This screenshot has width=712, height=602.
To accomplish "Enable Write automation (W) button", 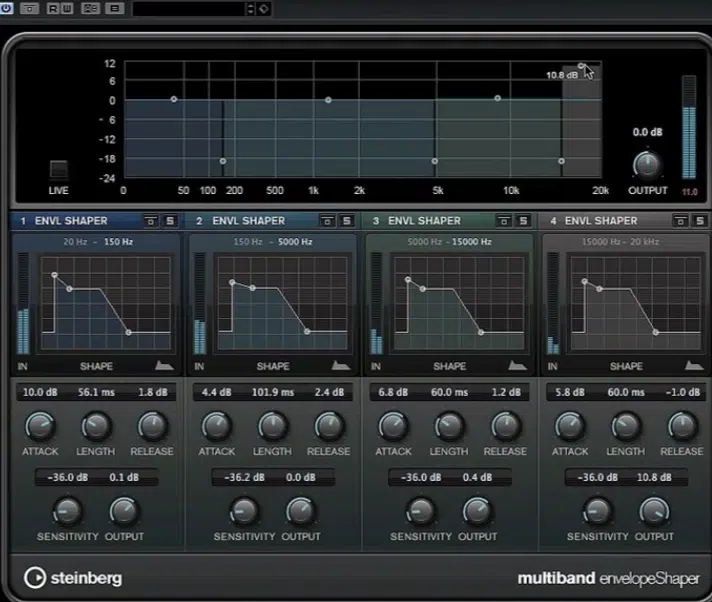I will [67, 8].
